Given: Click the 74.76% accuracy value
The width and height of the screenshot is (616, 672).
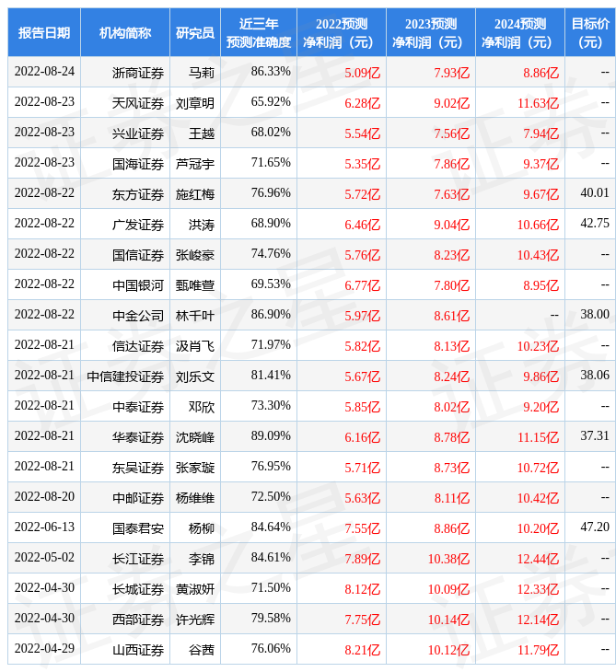Looking at the screenshot, I should [271, 254].
